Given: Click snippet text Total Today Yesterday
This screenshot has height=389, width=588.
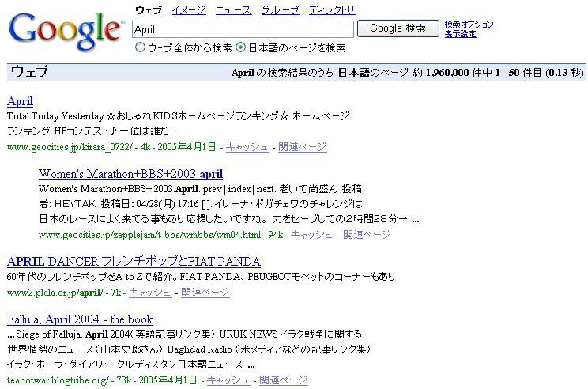Looking at the screenshot, I should pyautogui.click(x=55, y=116).
